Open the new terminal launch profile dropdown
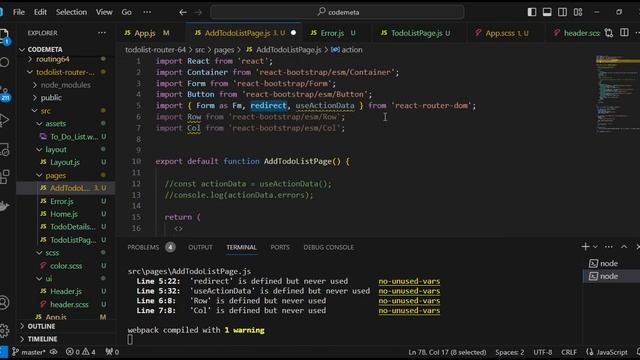The height and width of the screenshot is (360, 640). pos(595,247)
